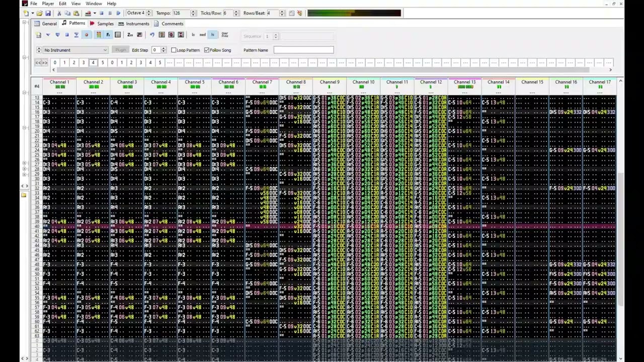The width and height of the screenshot is (644, 362).
Task: Click the shrink pattern icon
Action: pos(181,35)
